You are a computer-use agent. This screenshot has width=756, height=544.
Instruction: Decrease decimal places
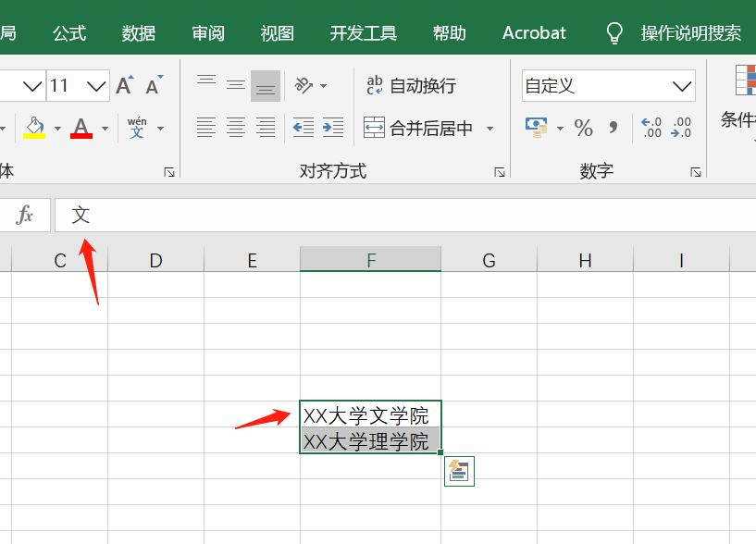680,128
